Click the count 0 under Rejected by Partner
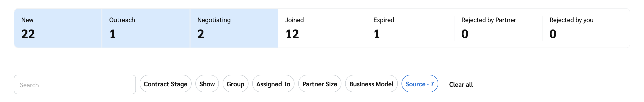The width and height of the screenshot is (644, 102). point(465,34)
